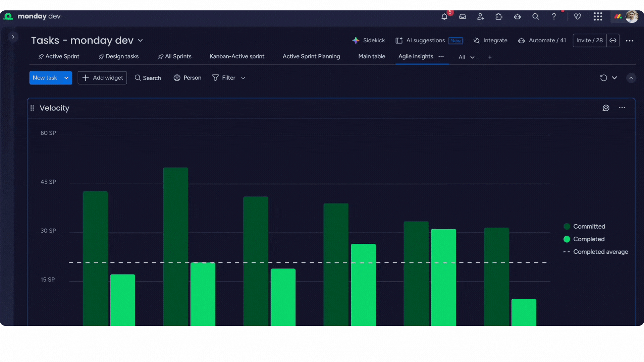Click the Search tool in toolbar
Screen dimensions: 644x362
click(148, 78)
